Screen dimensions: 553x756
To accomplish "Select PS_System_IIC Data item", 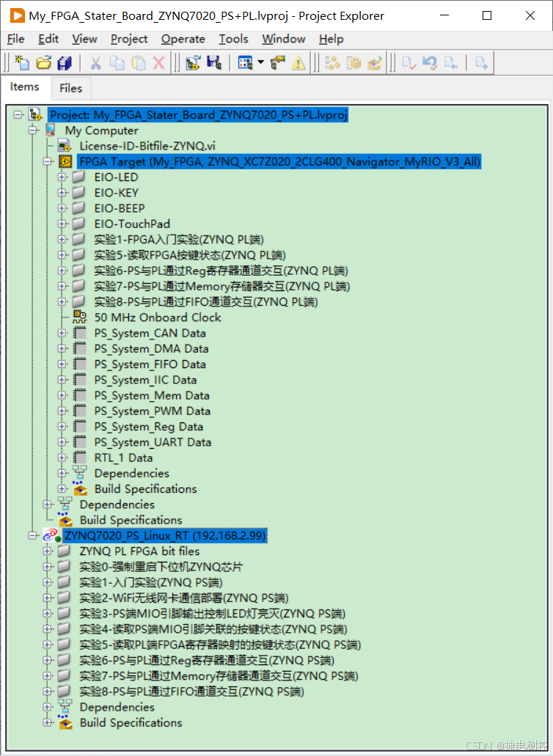I will click(x=145, y=380).
